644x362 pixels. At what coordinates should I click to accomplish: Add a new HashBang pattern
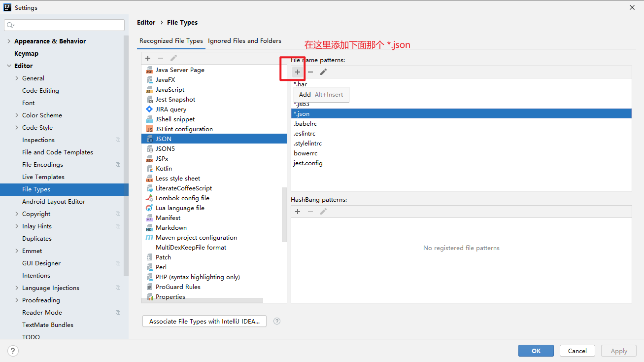pos(298,212)
